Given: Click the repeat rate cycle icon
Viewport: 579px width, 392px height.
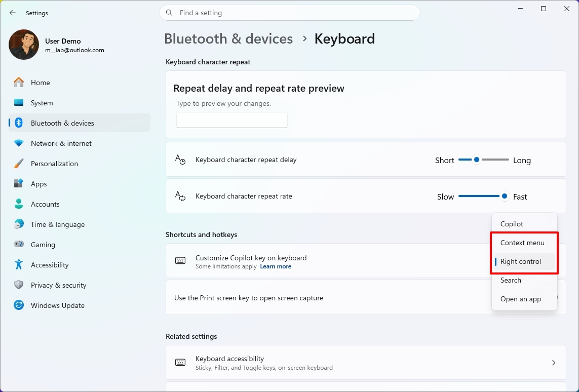Looking at the screenshot, I should coord(180,196).
